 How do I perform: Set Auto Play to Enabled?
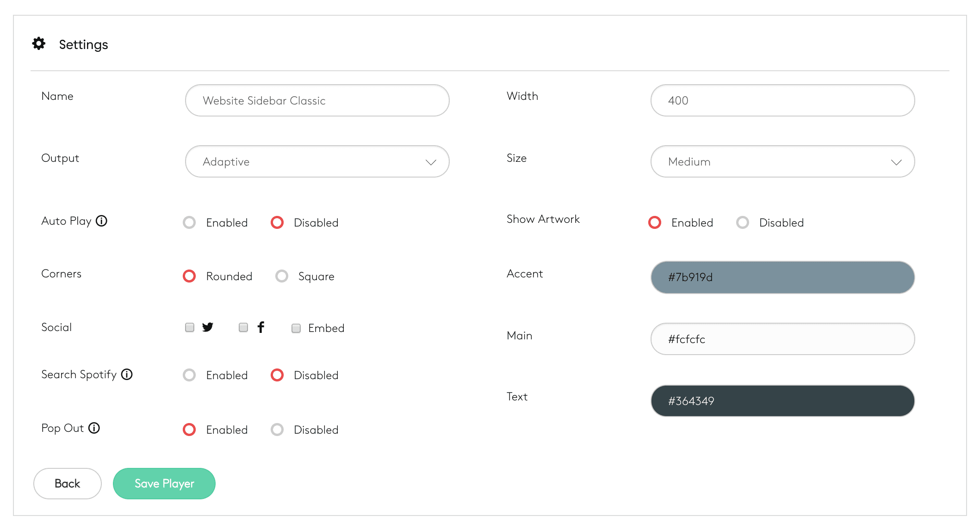point(189,223)
